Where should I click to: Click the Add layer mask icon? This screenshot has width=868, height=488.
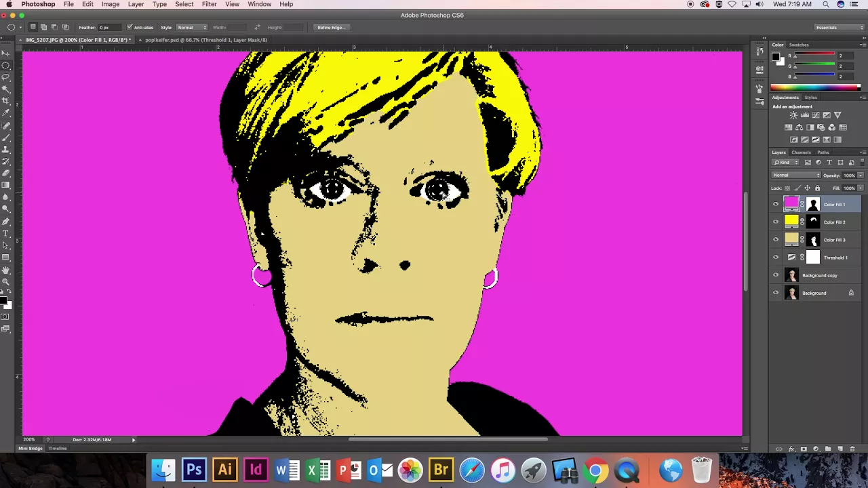804,449
